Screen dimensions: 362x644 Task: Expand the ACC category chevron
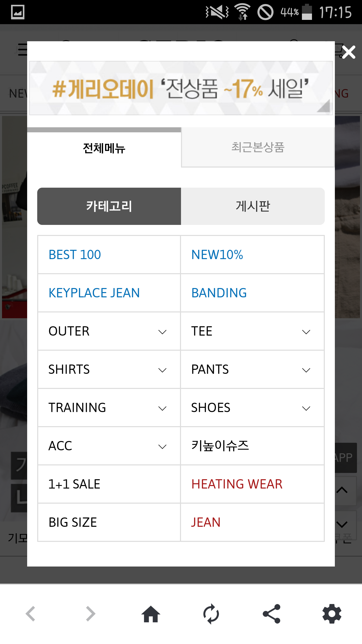[x=162, y=447]
